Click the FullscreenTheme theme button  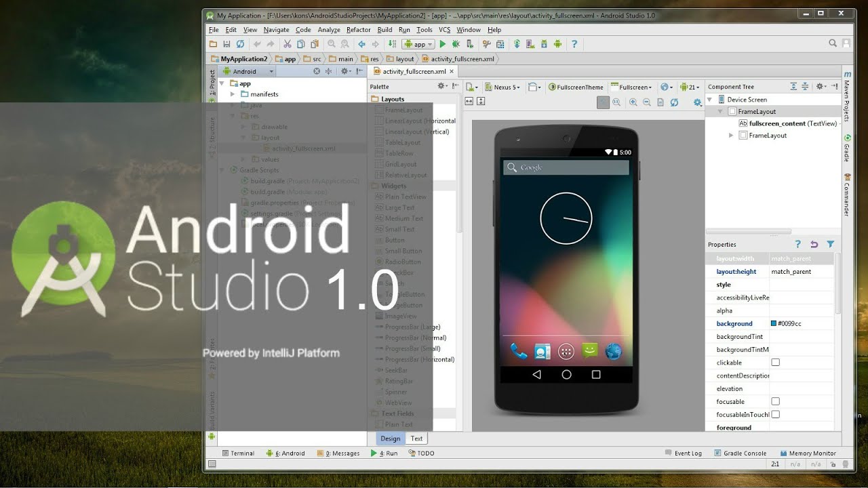pos(575,87)
